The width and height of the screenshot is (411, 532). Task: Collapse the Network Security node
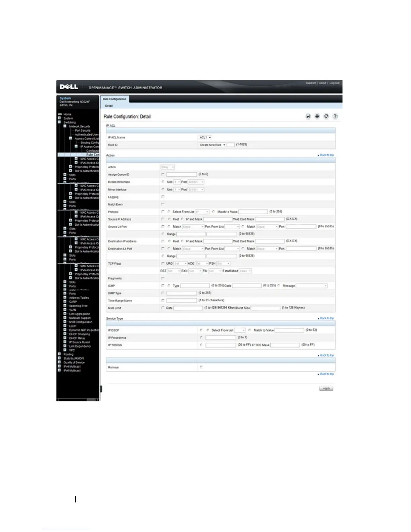65,126
